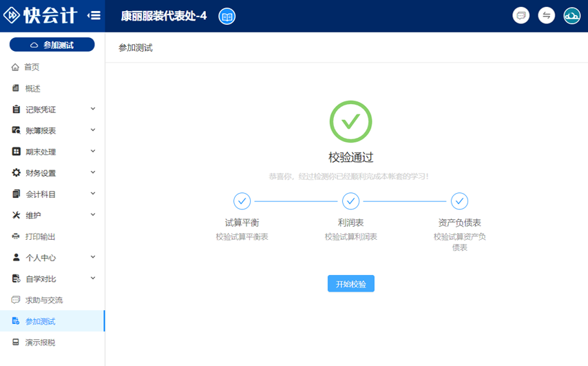This screenshot has height=366, width=588.
Task: Click the 资产负债表 step check circle
Action: 459,201
